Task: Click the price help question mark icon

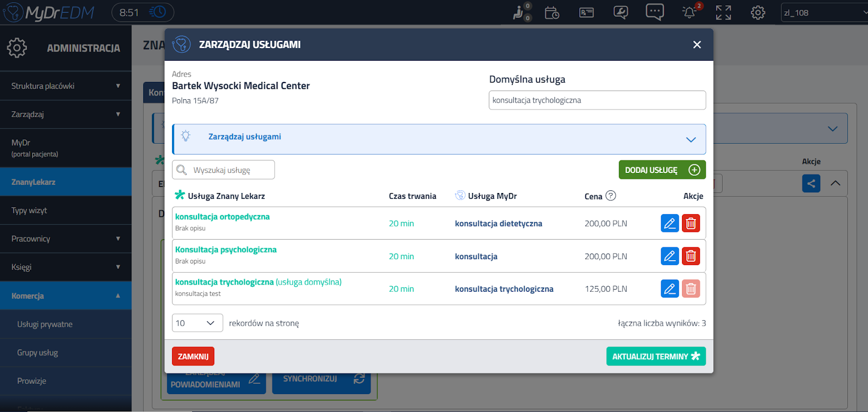Action: [610, 196]
